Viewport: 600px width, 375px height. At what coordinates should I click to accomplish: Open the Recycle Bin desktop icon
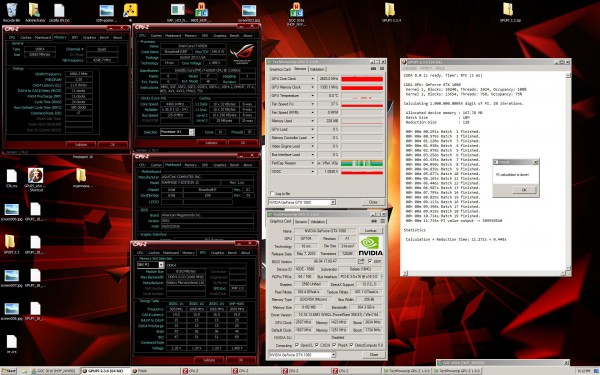coord(11,10)
